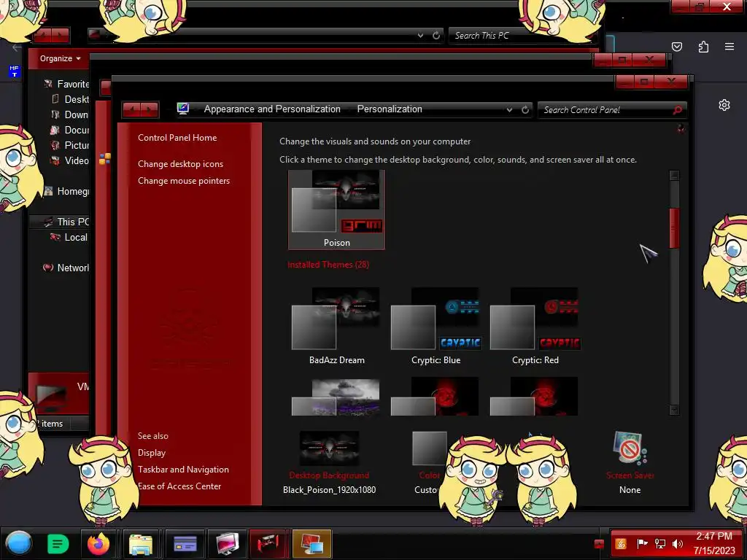Click the small help icon under search box
The height and width of the screenshot is (560, 747).
click(681, 128)
